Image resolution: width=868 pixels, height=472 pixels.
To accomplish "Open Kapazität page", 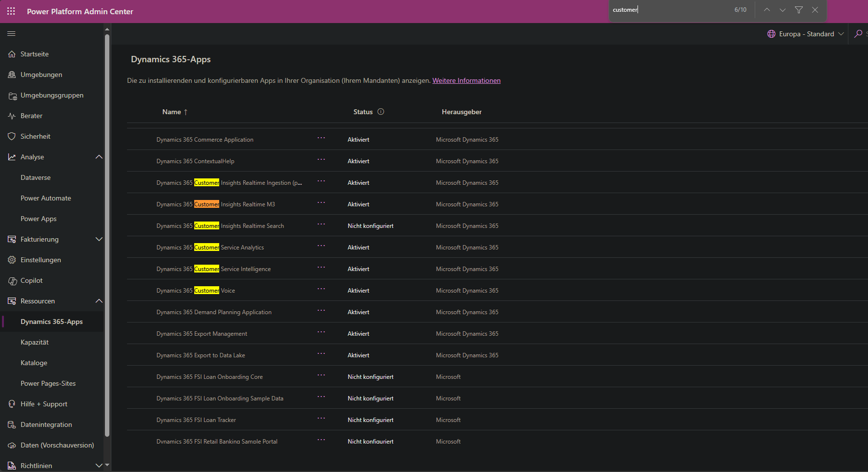I will point(34,342).
